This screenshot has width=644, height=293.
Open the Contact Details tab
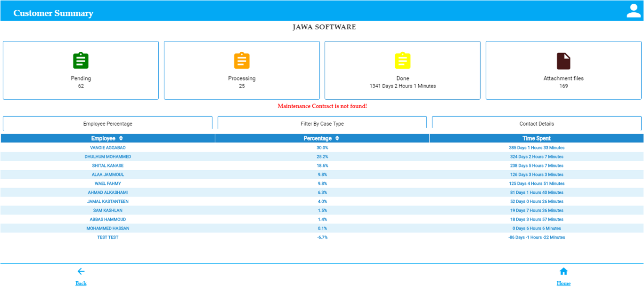coord(537,124)
